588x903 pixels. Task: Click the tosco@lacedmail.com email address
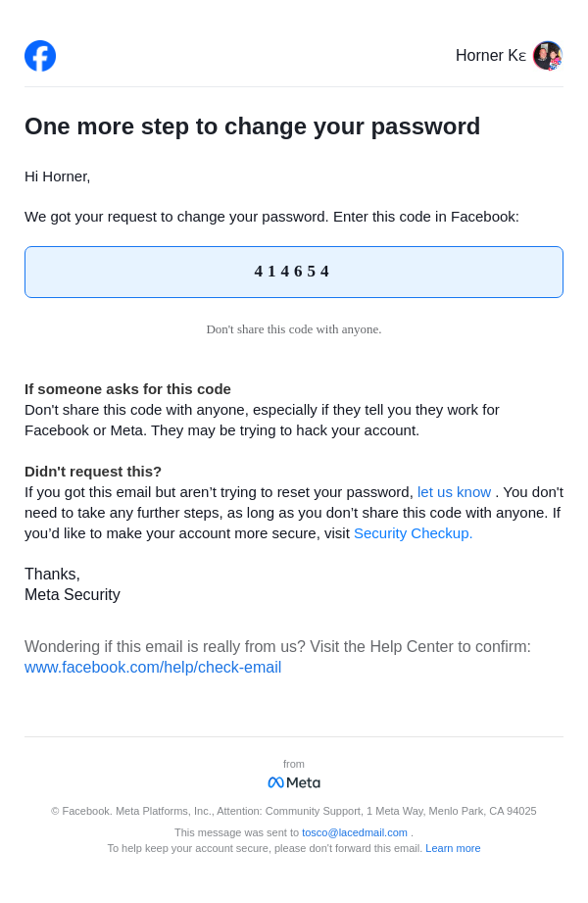pos(354,832)
